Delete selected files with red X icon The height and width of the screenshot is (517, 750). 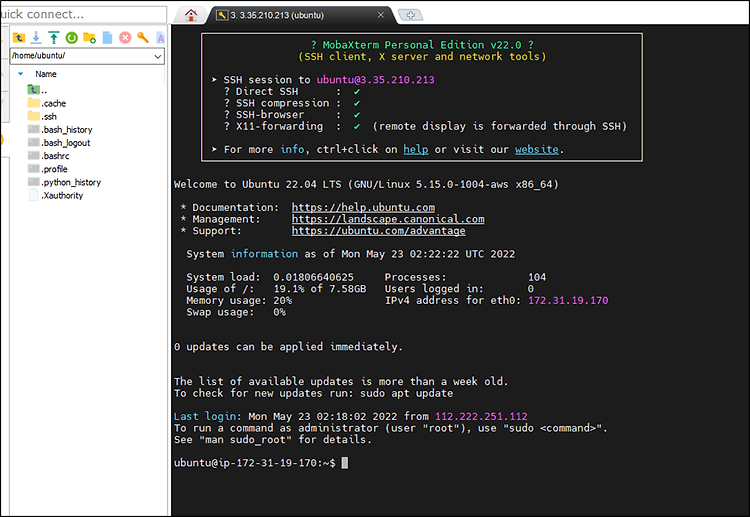[x=125, y=37]
